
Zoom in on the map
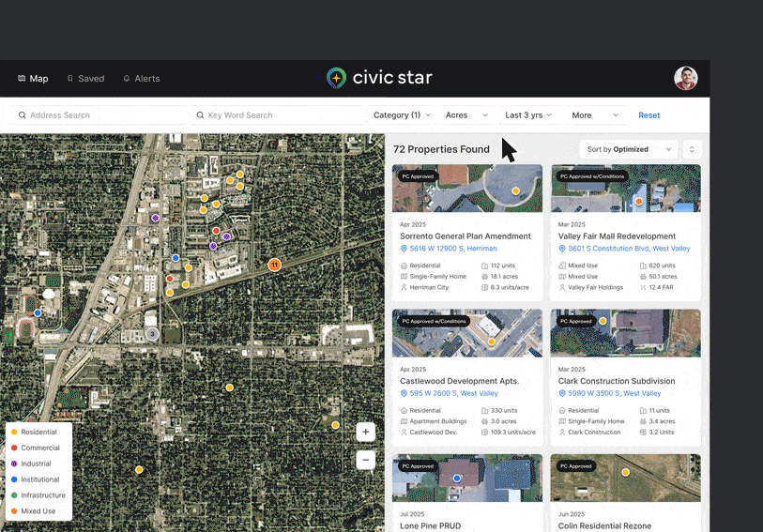coord(365,432)
